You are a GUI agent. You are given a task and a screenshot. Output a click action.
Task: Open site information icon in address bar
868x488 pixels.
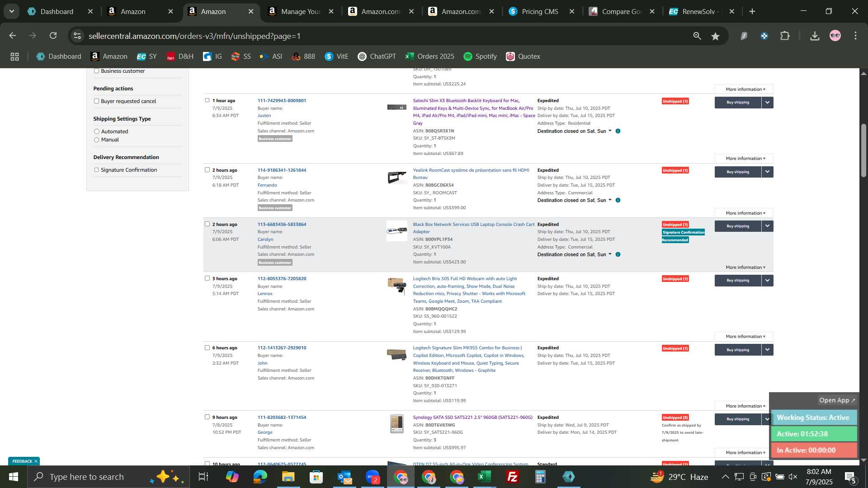click(77, 36)
